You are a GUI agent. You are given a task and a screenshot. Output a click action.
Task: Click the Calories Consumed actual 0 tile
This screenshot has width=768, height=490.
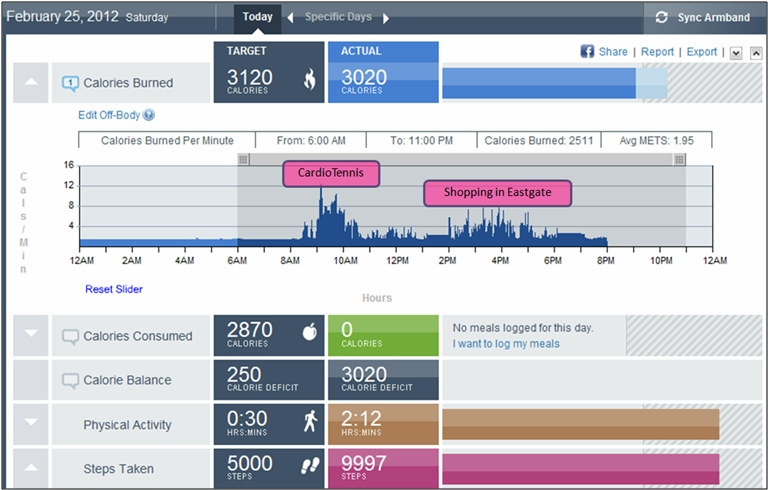click(383, 335)
